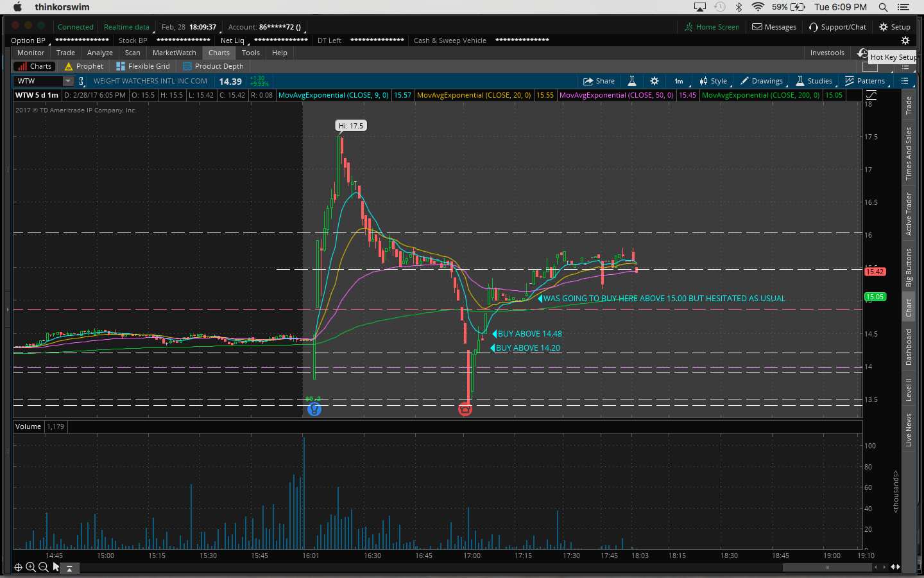Switch to the MarketWatch tab
Screen dimensions: 924x578
pyautogui.click(x=175, y=53)
